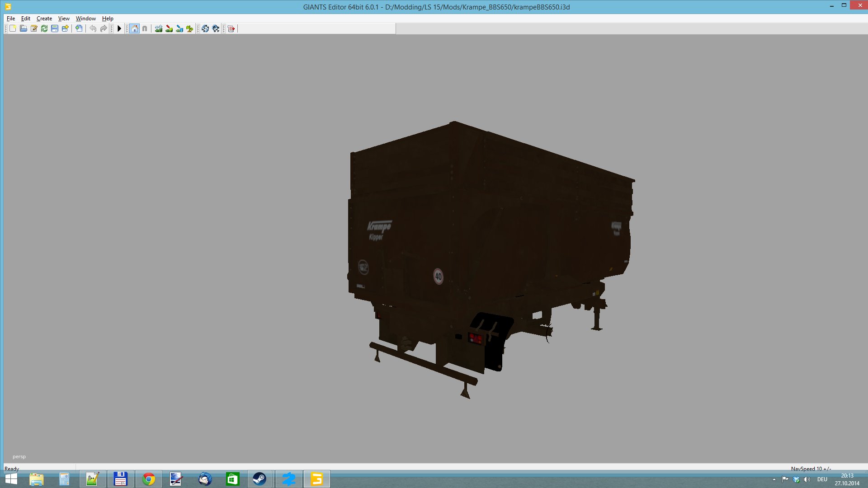Toggle the home navigation mode icon

pos(134,28)
